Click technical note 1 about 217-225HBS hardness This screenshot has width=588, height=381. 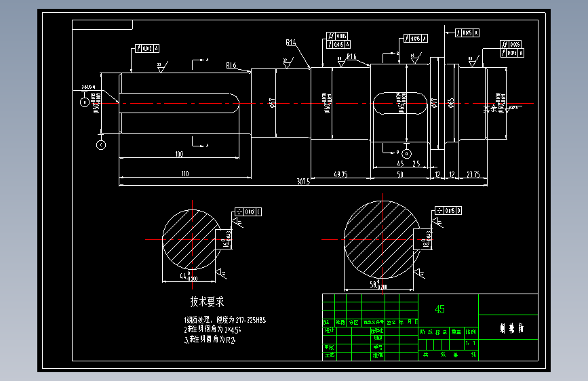[225, 320]
